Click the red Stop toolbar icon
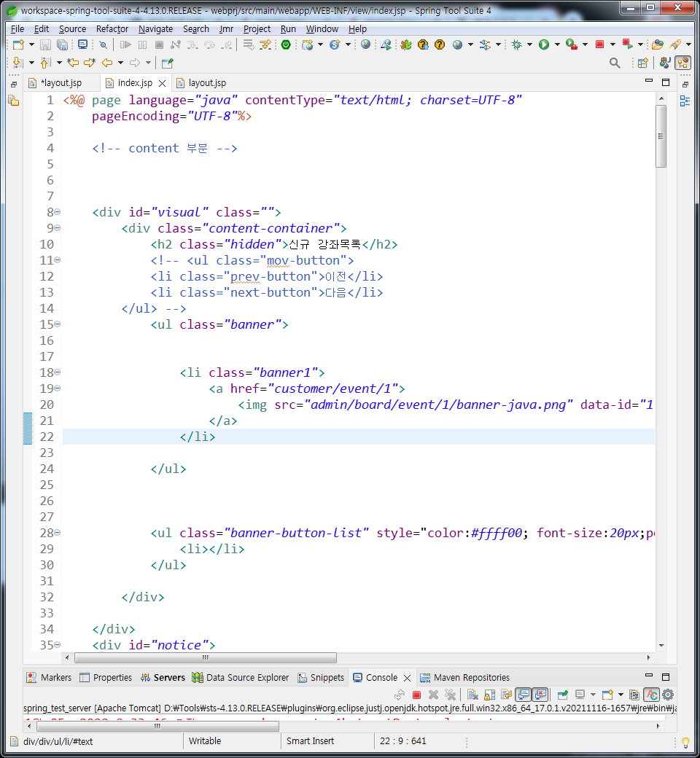This screenshot has width=700, height=758. (600, 45)
